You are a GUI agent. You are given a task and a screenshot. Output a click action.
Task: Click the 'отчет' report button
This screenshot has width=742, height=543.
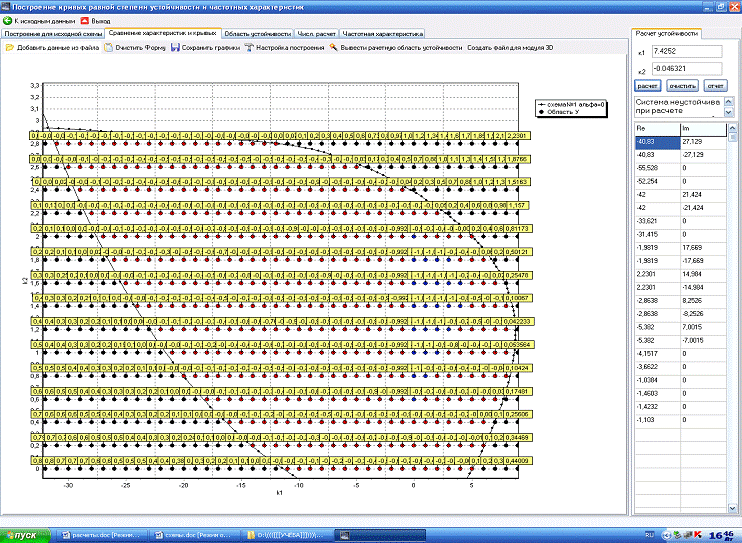click(715, 87)
